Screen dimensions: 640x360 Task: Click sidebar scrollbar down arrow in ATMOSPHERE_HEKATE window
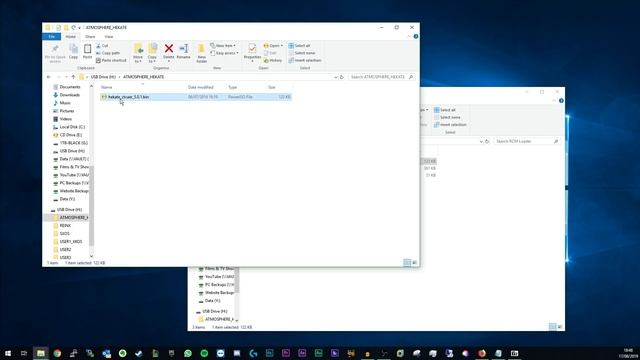[91, 256]
